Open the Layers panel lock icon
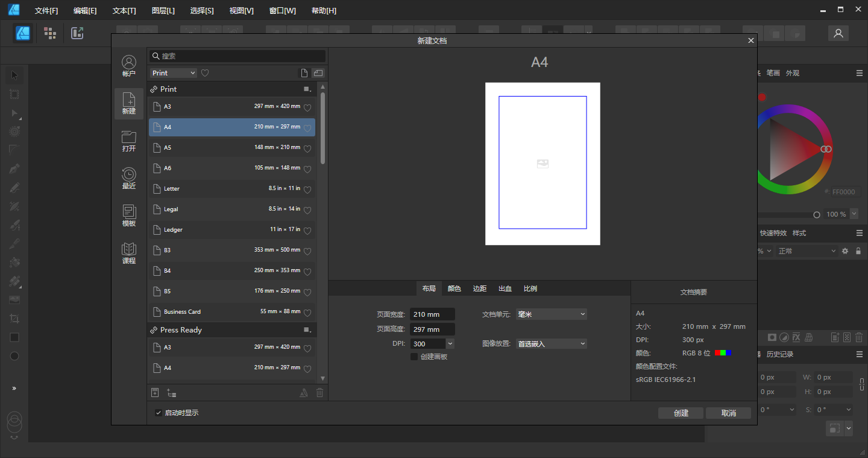The height and width of the screenshot is (458, 868). click(x=858, y=251)
